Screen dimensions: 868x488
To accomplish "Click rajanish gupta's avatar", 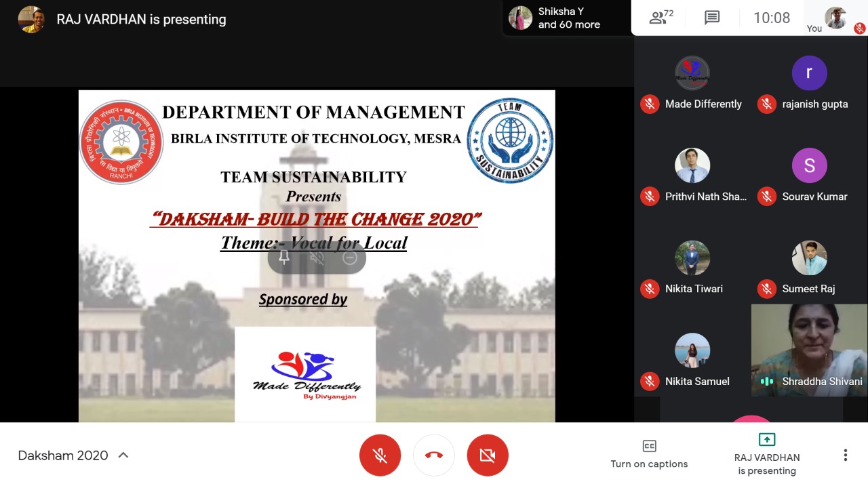I will pyautogui.click(x=809, y=73).
